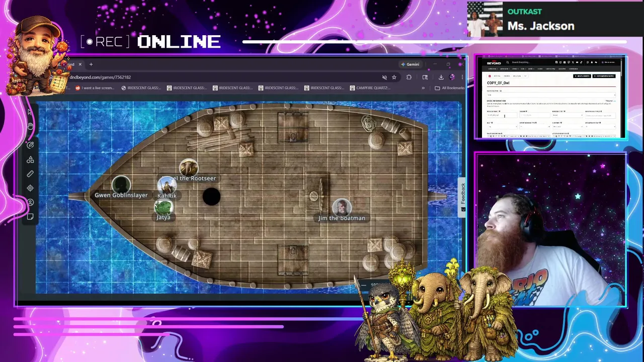The image size is (644, 362).
Task: Select the ruler measure tool
Action: 30,174
